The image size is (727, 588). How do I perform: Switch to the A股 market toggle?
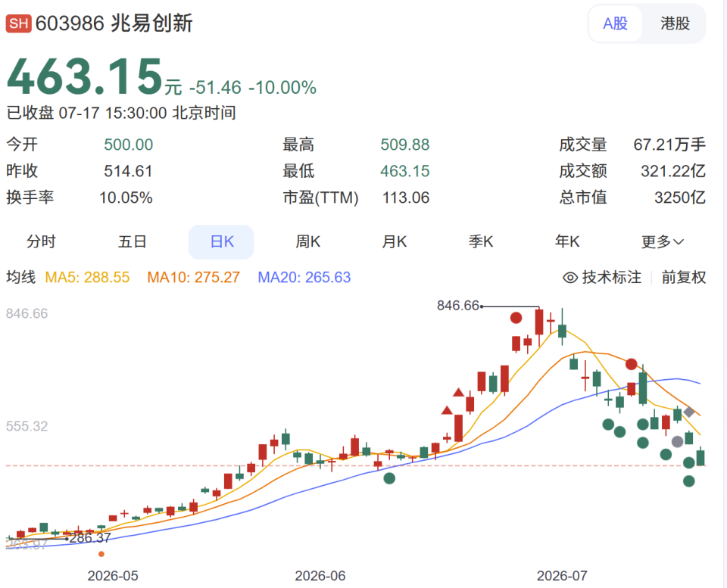click(x=615, y=23)
